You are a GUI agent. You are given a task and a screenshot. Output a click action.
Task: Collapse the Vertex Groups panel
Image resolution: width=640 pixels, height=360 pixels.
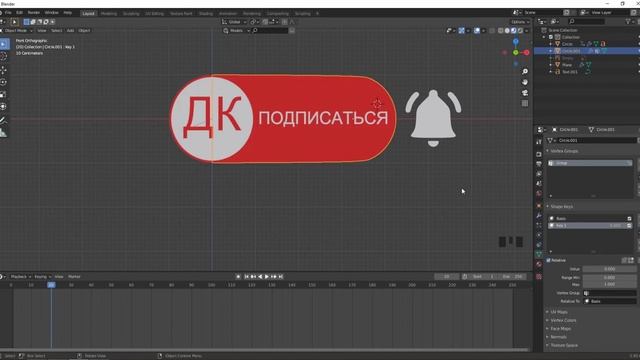564,151
